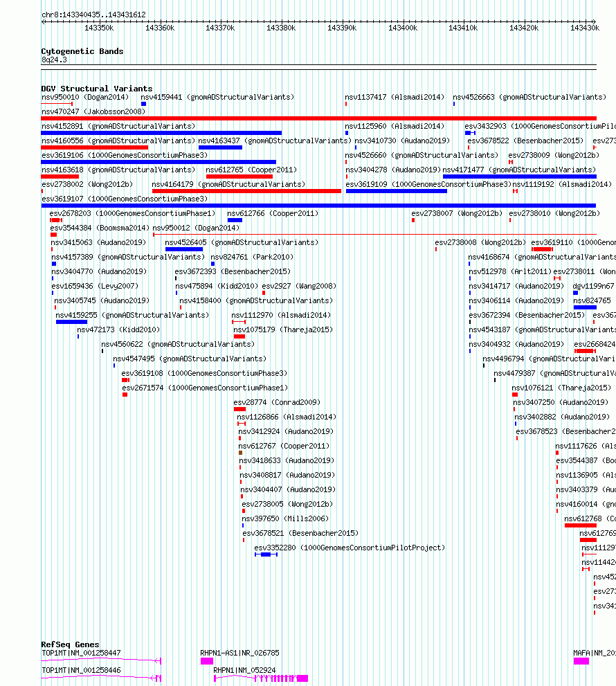
Task: Open variant nsv950010 (Dogan2014)
Action: [x=85, y=97]
